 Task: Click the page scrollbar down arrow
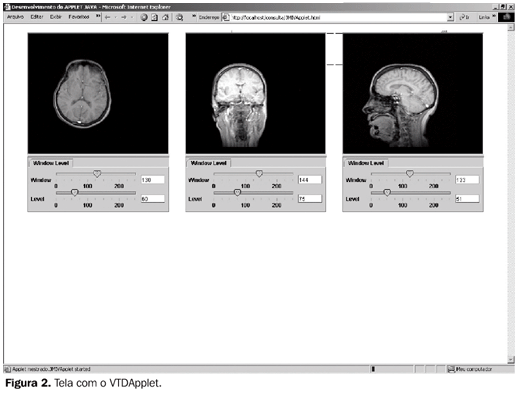(511, 359)
